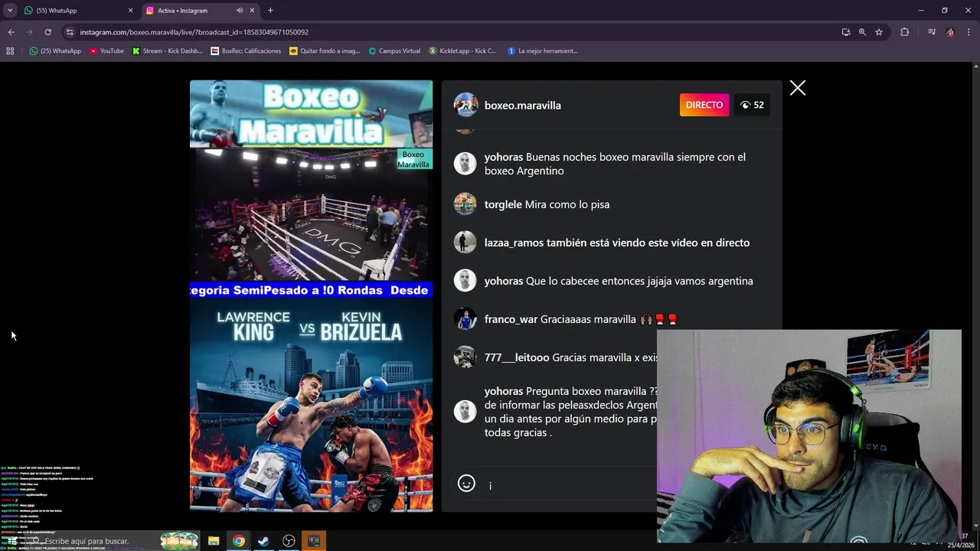Image resolution: width=980 pixels, height=551 pixels.
Task: Open the emoji picker in comment box
Action: [466, 483]
